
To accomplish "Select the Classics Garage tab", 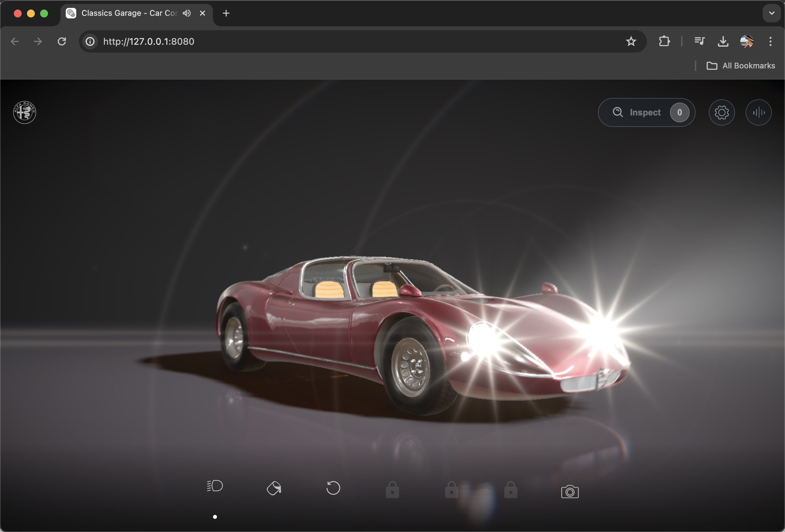I will (128, 13).
